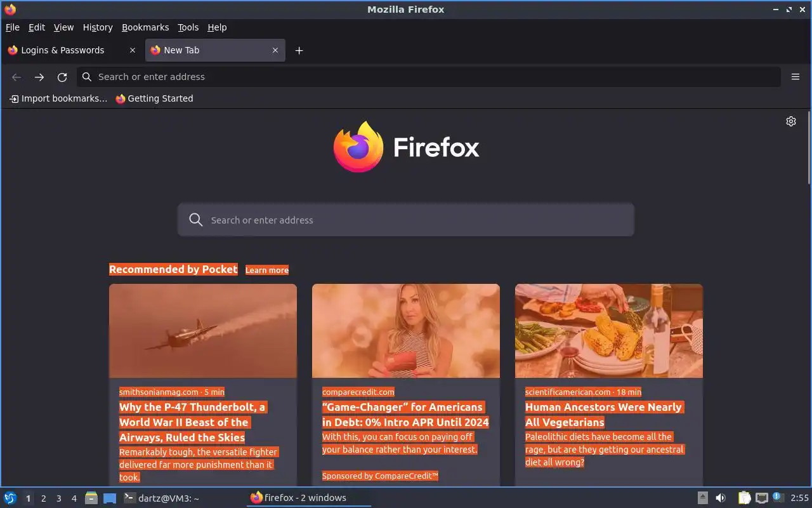Open the file manager taskbar launcher
The image size is (812, 508).
pyautogui.click(x=91, y=498)
